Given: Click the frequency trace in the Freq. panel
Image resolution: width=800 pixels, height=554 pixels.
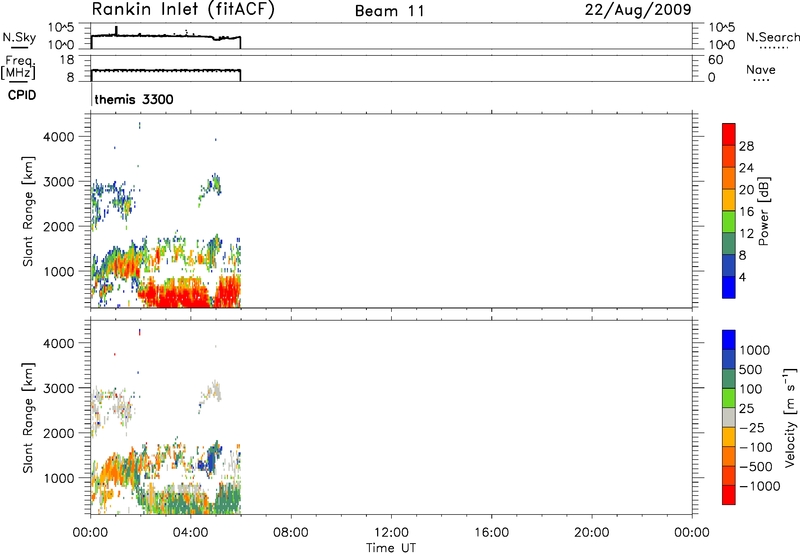Looking at the screenshot, I should pos(166,70).
